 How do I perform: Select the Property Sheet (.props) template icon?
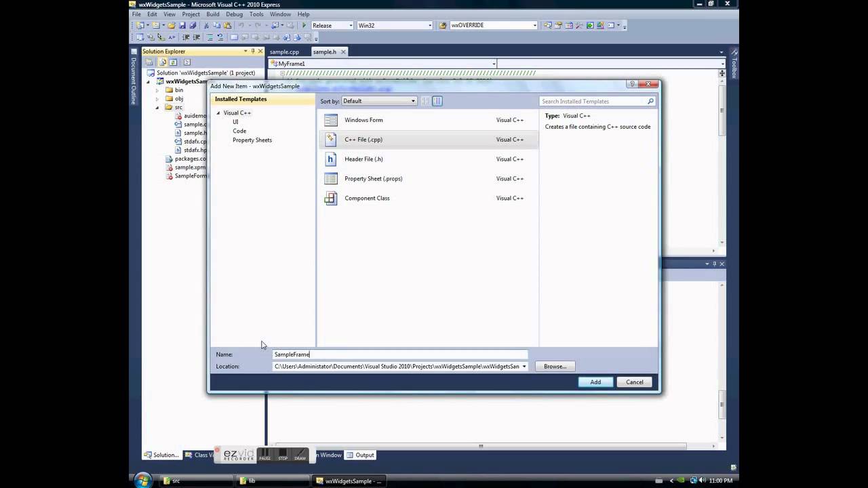point(331,179)
